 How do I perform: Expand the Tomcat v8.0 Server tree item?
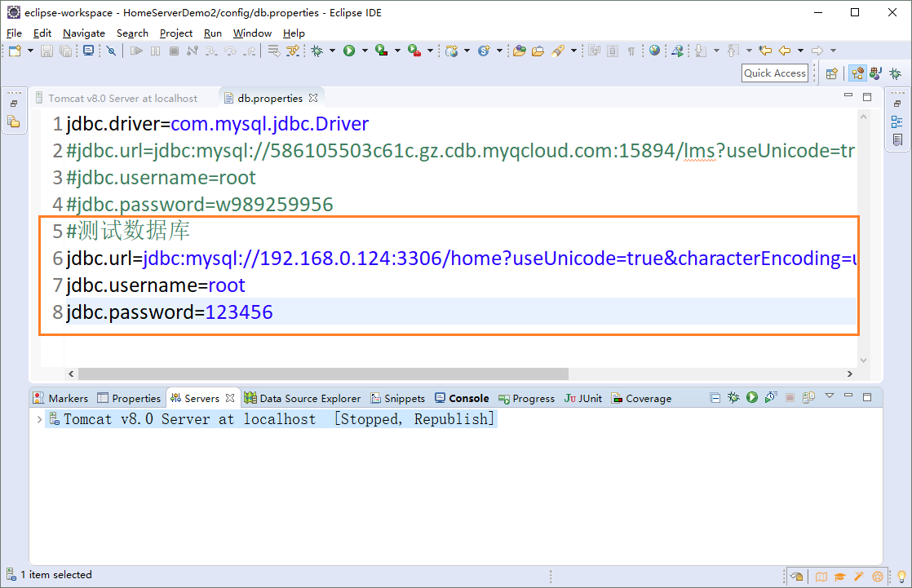tap(39, 419)
